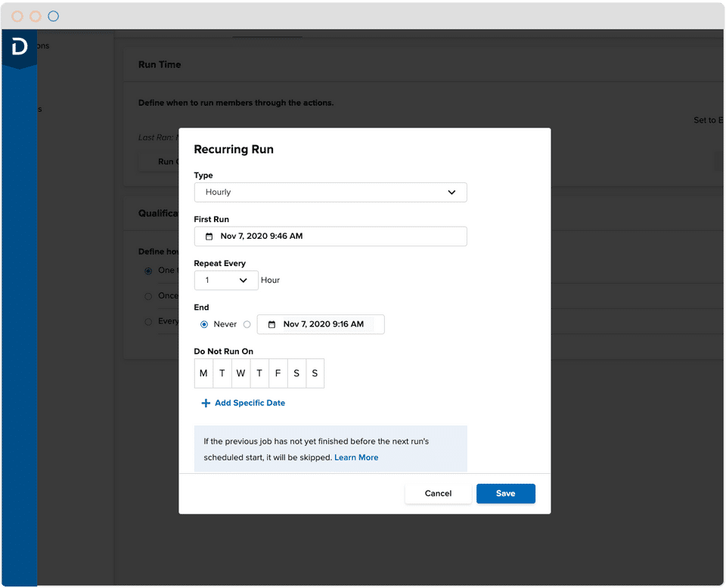The image size is (726, 588).
Task: Open the Type dropdown showing Hourly
Action: coord(330,192)
